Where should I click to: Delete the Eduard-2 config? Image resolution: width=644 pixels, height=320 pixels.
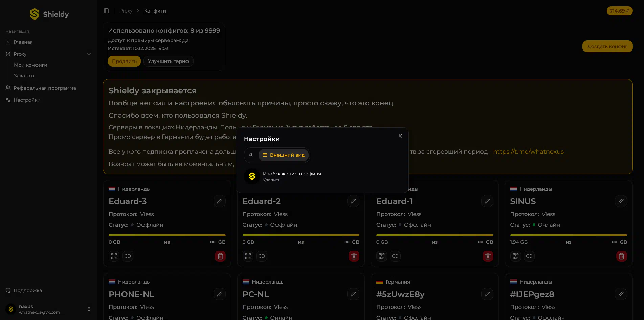click(x=354, y=256)
